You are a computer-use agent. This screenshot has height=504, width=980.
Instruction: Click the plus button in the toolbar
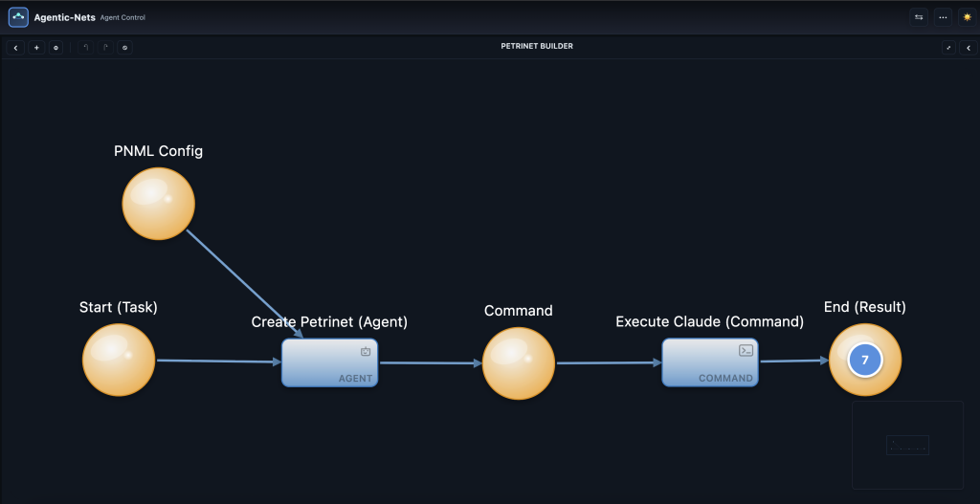[x=36, y=47]
